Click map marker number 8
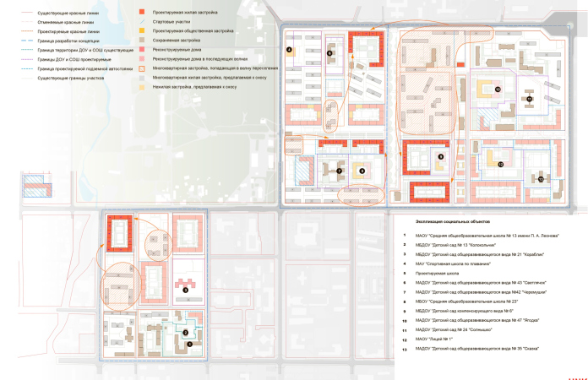The height and width of the screenshot is (380, 588). [362, 171]
